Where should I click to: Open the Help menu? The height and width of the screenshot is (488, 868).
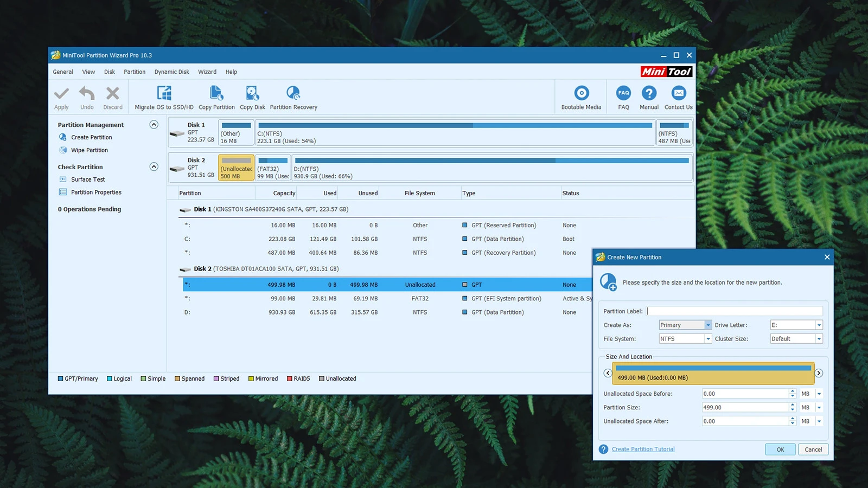click(x=231, y=72)
